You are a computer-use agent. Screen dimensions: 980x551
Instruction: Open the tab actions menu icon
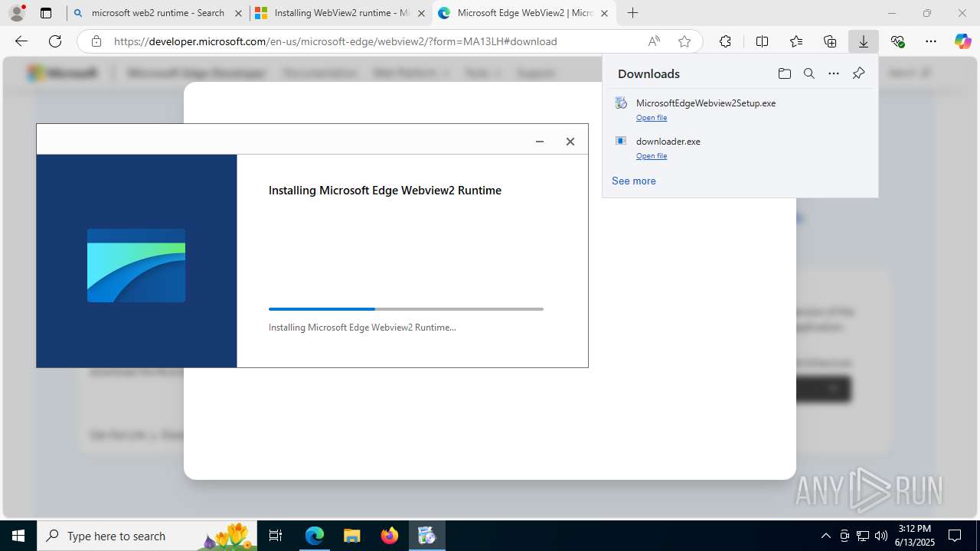tap(46, 13)
